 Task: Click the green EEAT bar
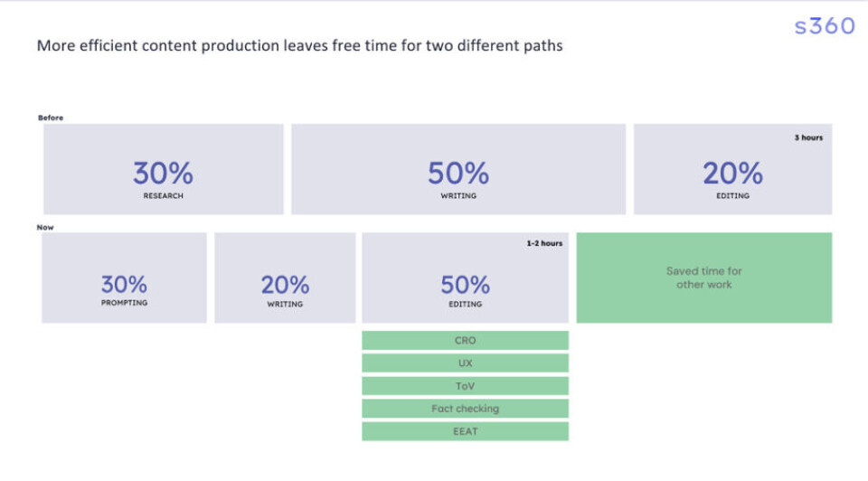click(465, 431)
